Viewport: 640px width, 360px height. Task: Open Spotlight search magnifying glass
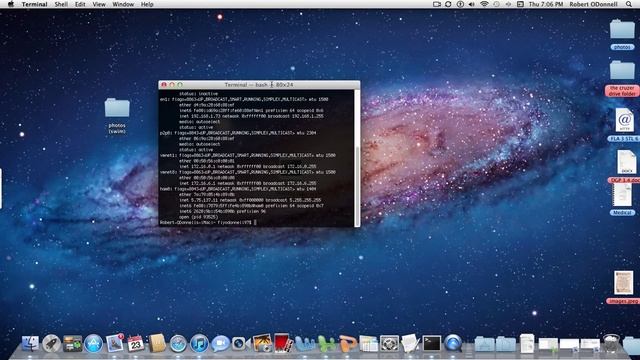(629, 4)
